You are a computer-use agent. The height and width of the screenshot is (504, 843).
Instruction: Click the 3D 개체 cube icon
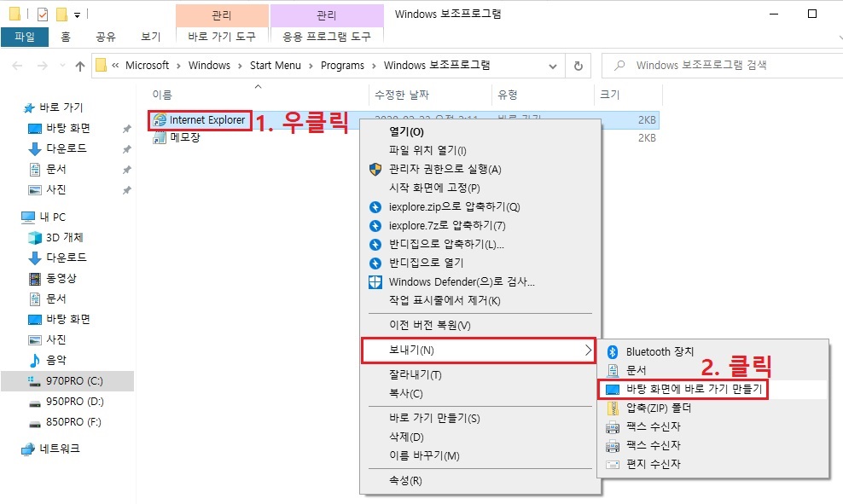(x=35, y=237)
